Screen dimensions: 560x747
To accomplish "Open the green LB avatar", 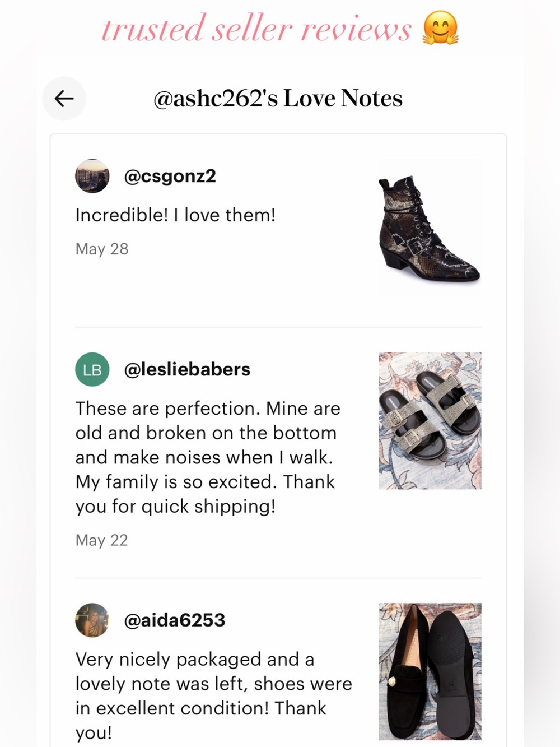I will point(92,369).
